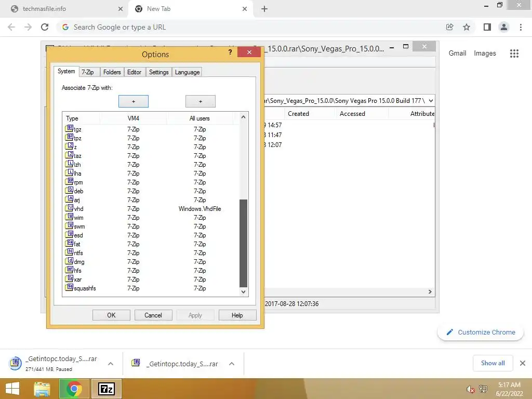The height and width of the screenshot is (399, 532).
Task: Select the vhd file type icon
Action: point(69,208)
